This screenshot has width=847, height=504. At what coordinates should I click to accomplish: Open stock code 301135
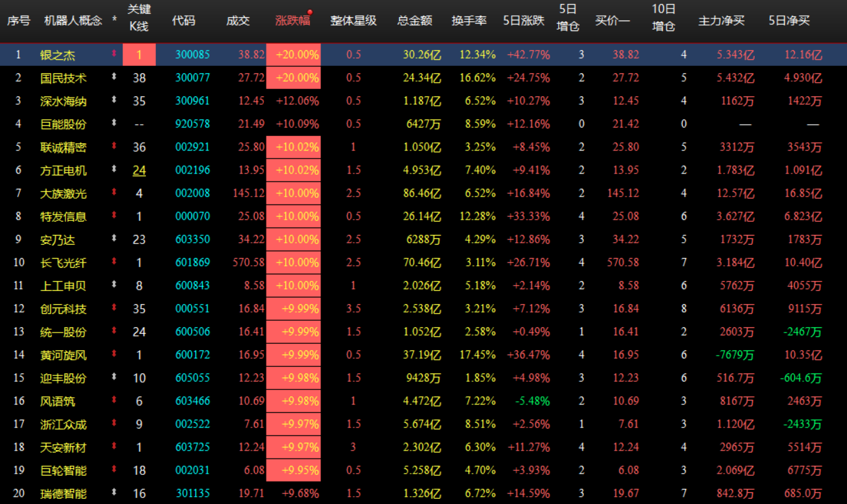pos(193,493)
